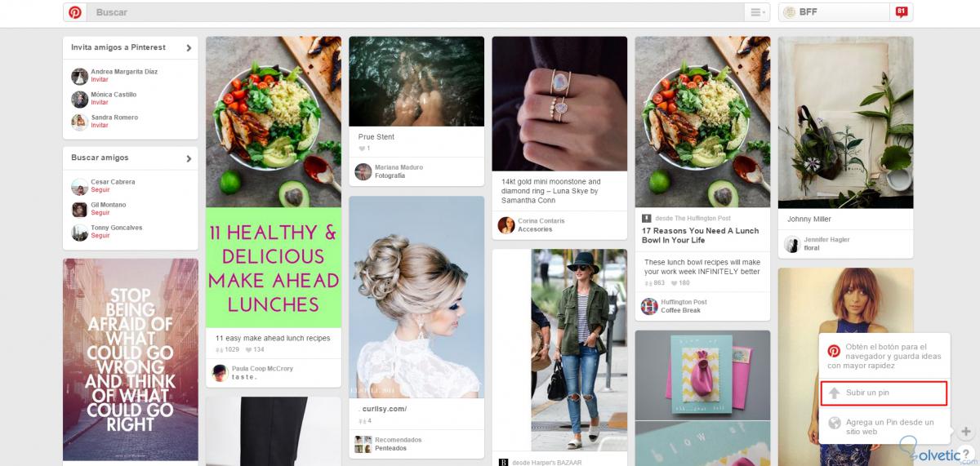Click the plus add button icon
This screenshot has width=980, height=466.
pyautogui.click(x=965, y=431)
